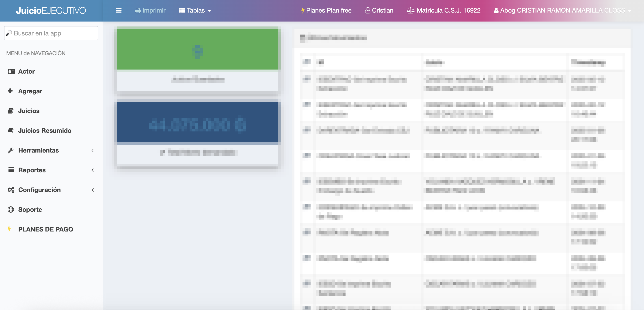Image resolution: width=644 pixels, height=310 pixels.
Task: Click the green summary card
Action: click(197, 49)
